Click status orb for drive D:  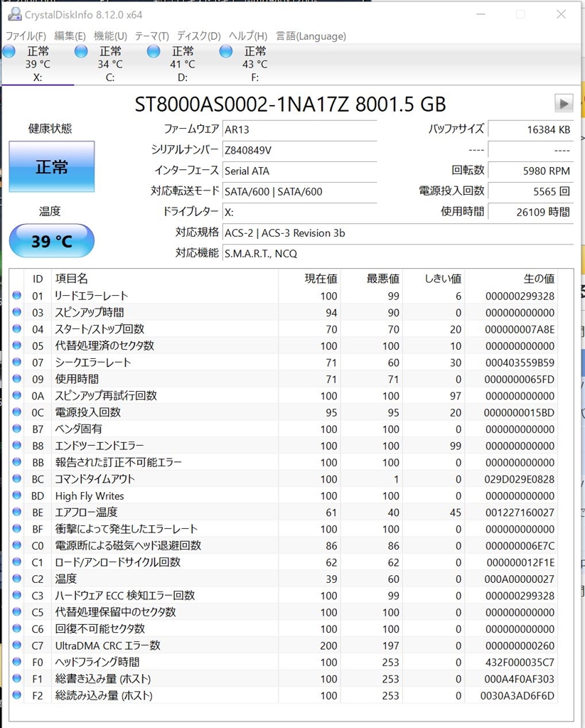(x=154, y=51)
